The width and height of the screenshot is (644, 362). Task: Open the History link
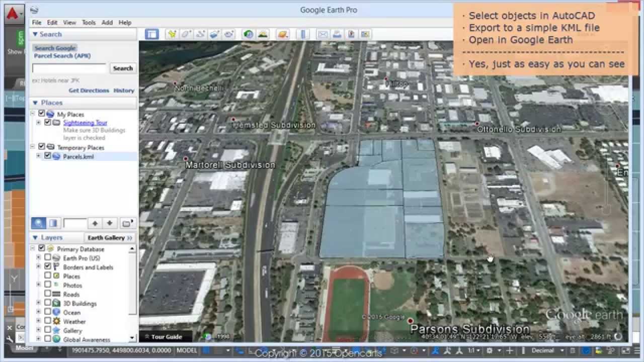click(x=124, y=90)
